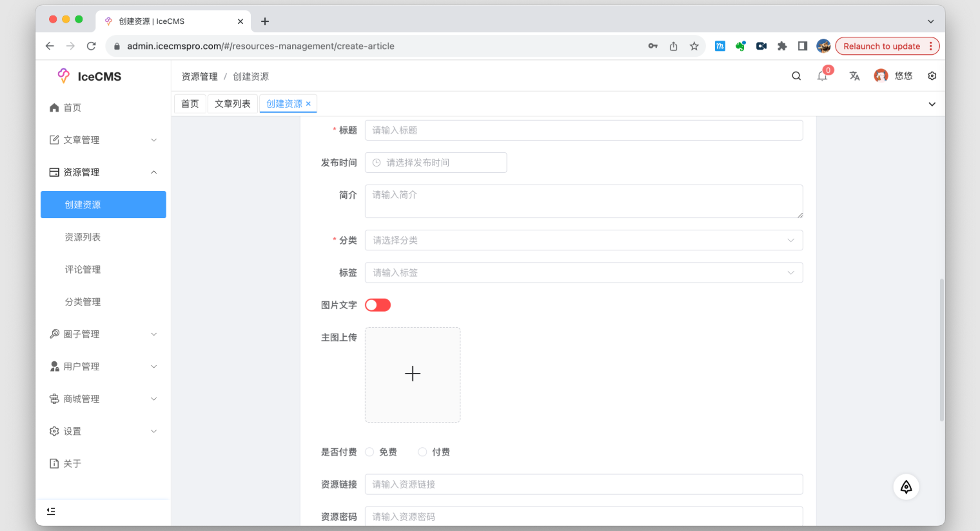Switch to the 首页 tab
Screen dimensions: 980x531
point(190,103)
